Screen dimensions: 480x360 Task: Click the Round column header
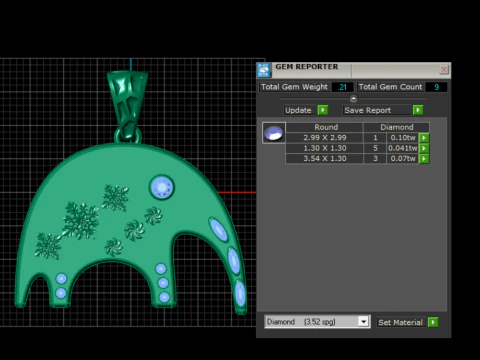(324, 127)
